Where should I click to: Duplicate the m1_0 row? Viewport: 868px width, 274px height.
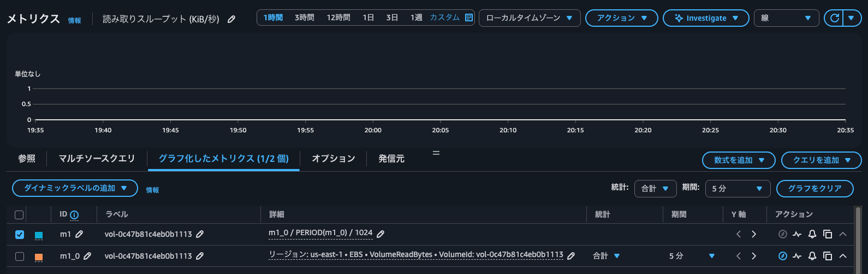click(828, 256)
